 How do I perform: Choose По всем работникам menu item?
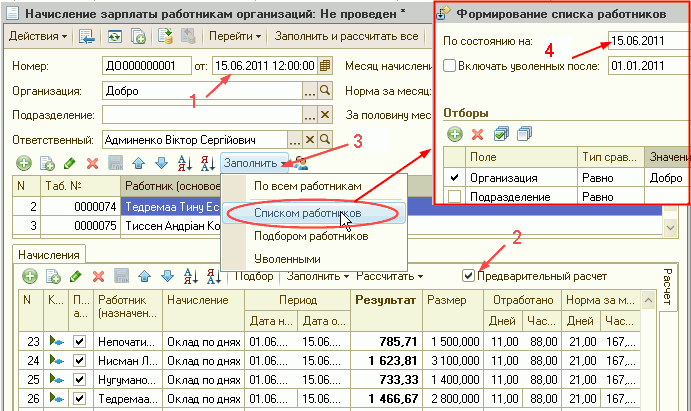(308, 186)
